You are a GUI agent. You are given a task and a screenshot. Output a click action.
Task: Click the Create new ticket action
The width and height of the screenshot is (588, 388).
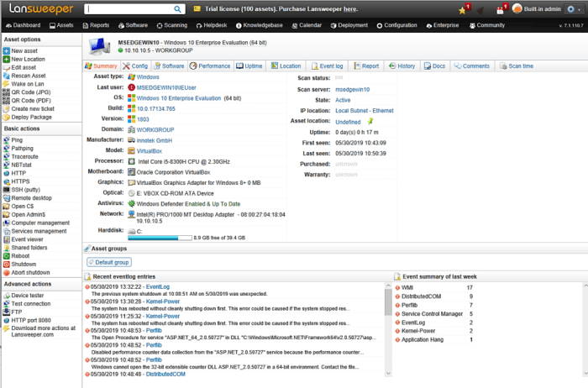click(33, 108)
